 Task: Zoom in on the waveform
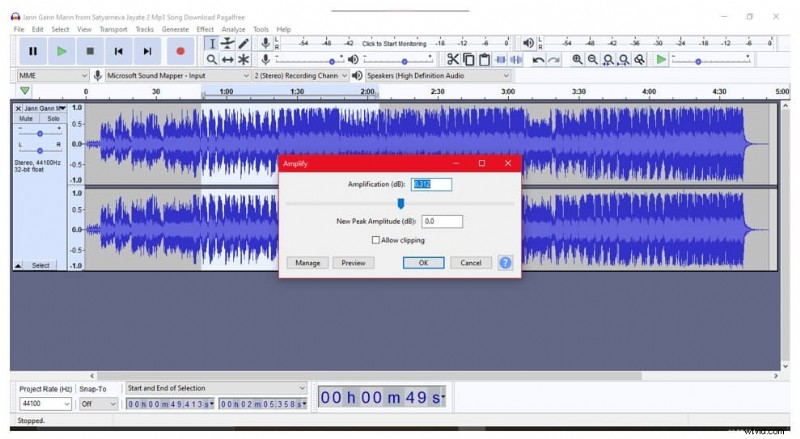tap(577, 60)
